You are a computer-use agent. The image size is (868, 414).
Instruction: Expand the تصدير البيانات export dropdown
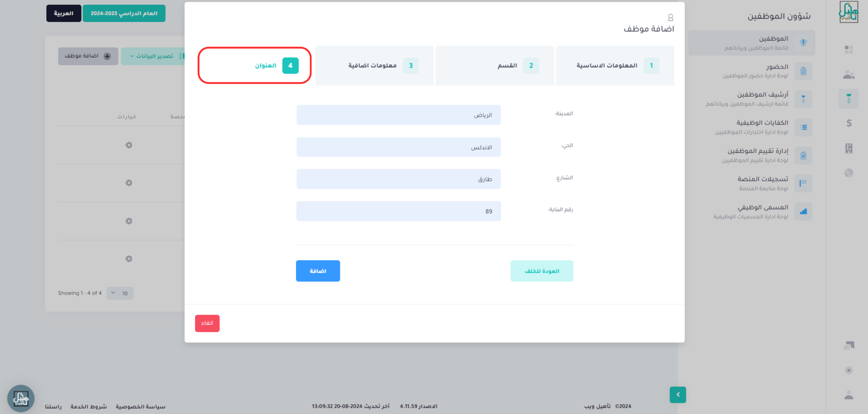[x=153, y=56]
